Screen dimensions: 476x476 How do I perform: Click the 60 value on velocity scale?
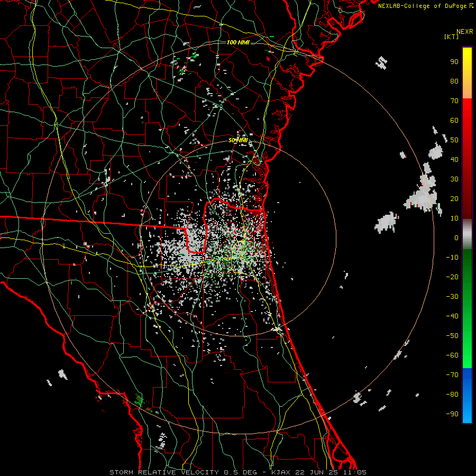454,120
